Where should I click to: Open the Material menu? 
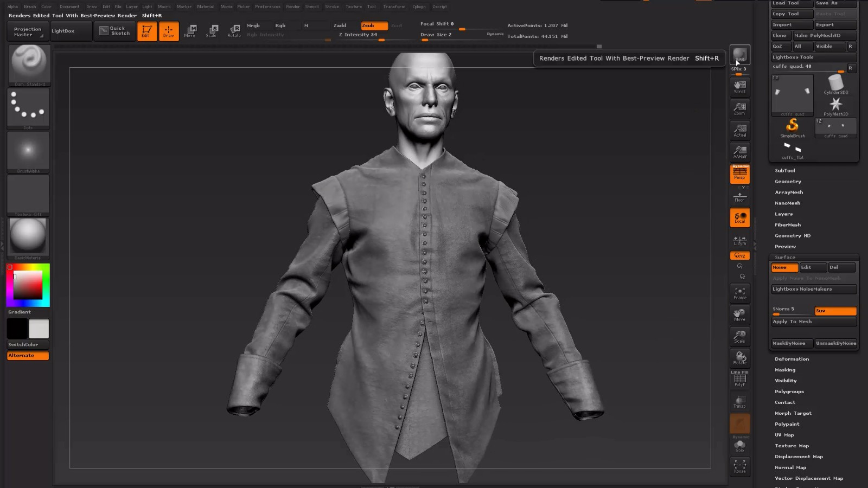click(x=205, y=7)
